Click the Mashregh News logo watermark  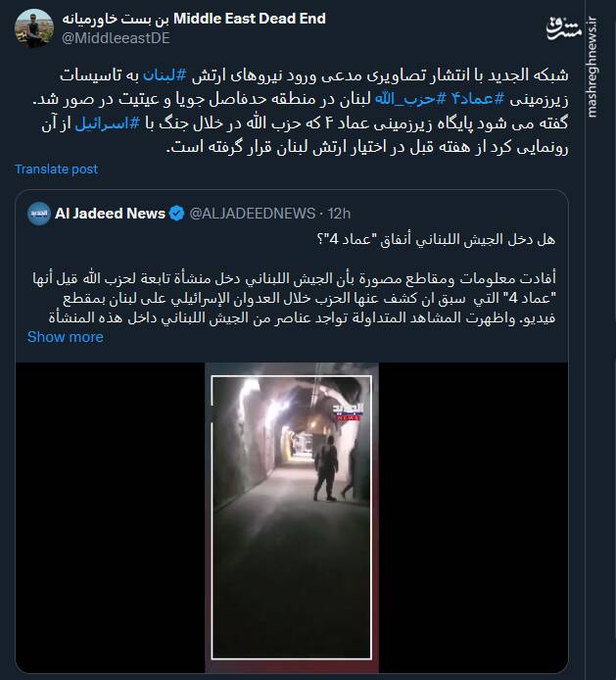click(563, 28)
